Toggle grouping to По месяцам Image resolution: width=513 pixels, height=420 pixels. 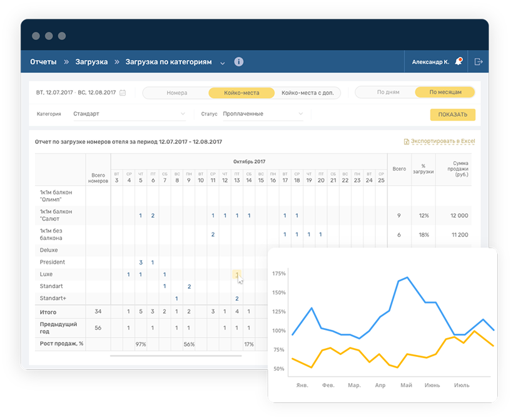coord(445,92)
